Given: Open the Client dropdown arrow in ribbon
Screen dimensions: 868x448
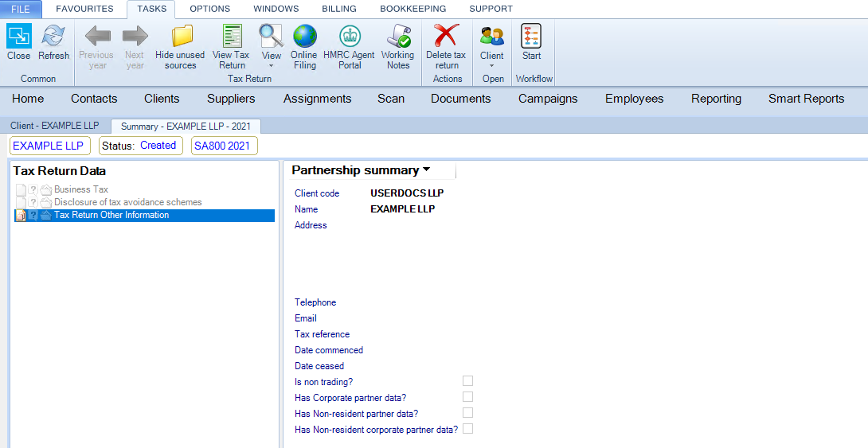Looking at the screenshot, I should tap(491, 66).
